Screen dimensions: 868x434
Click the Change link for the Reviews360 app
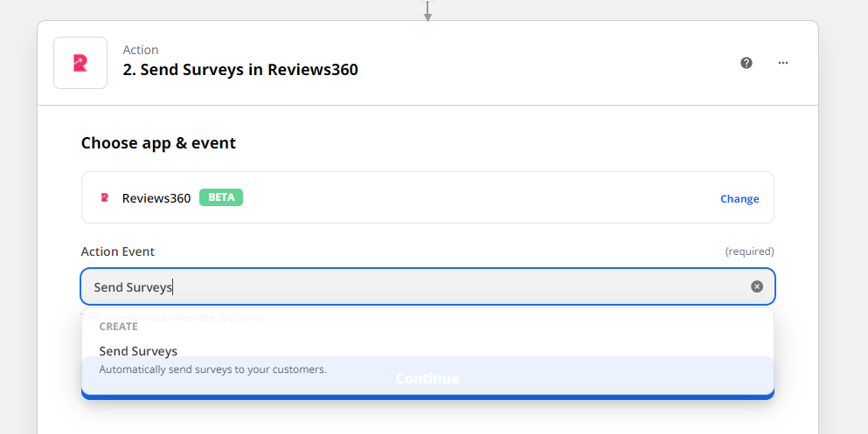coord(740,198)
